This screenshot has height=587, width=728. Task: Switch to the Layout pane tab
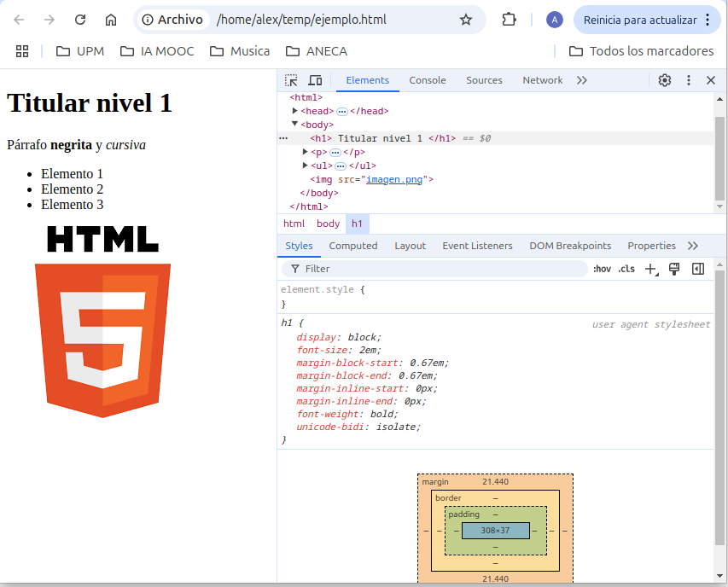coord(410,246)
